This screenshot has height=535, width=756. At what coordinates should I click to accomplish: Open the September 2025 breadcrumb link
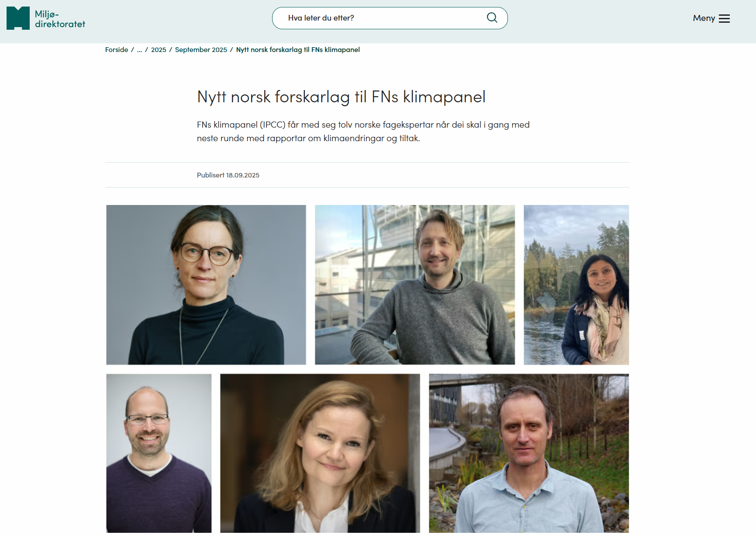[x=201, y=50]
